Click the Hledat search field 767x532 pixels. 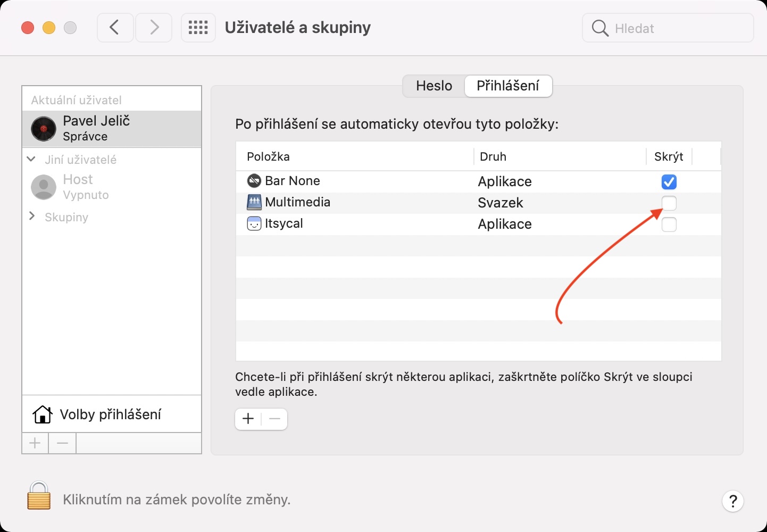coord(676,28)
